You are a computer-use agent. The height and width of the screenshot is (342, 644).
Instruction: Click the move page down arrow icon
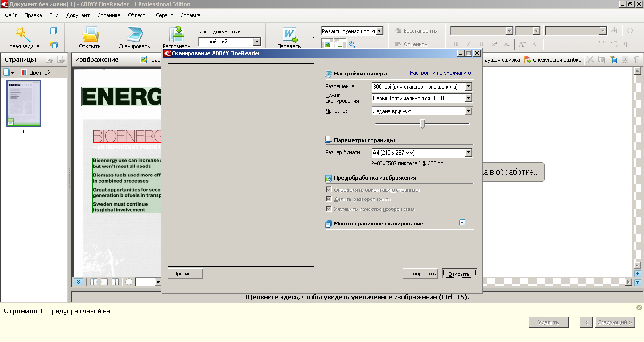(x=60, y=59)
